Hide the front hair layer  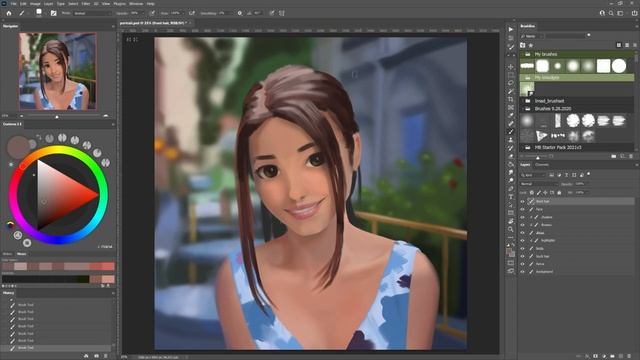[x=522, y=201]
